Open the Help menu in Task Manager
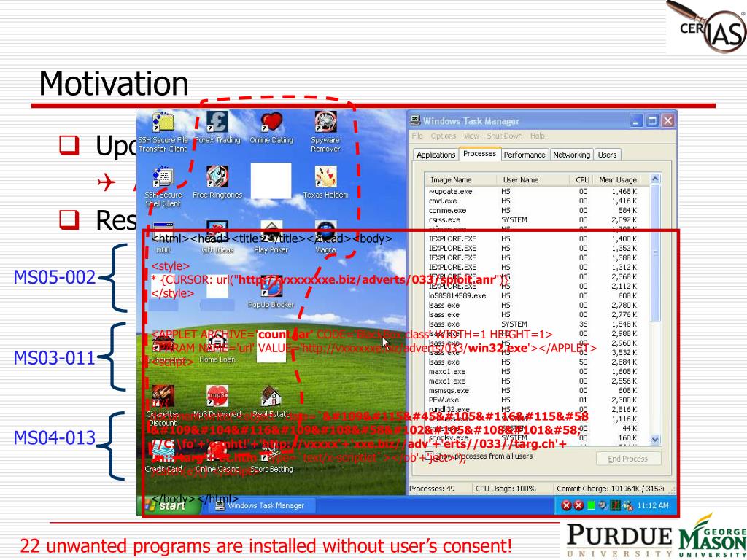 538,136
